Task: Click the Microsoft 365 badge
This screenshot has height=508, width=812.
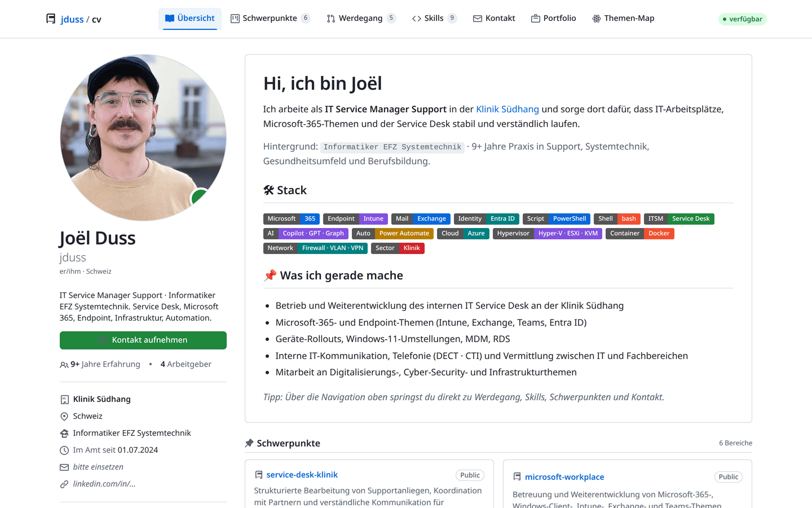Action: (x=292, y=219)
